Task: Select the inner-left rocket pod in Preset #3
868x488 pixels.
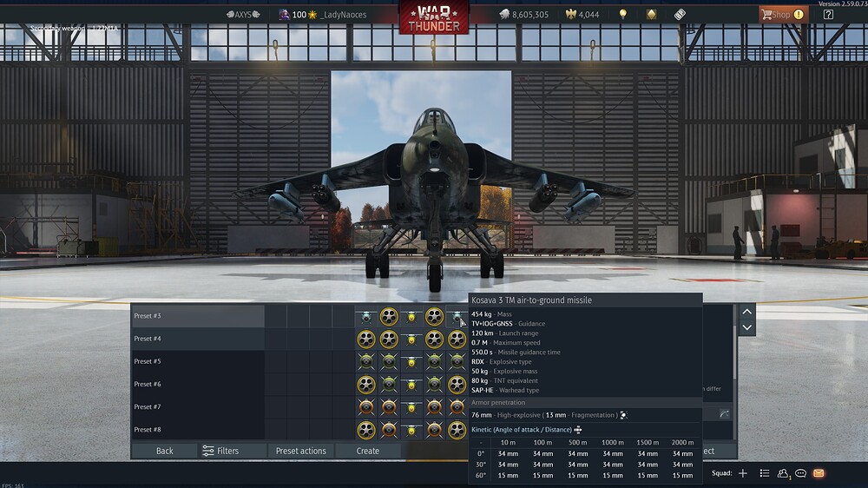Action: 389,316
